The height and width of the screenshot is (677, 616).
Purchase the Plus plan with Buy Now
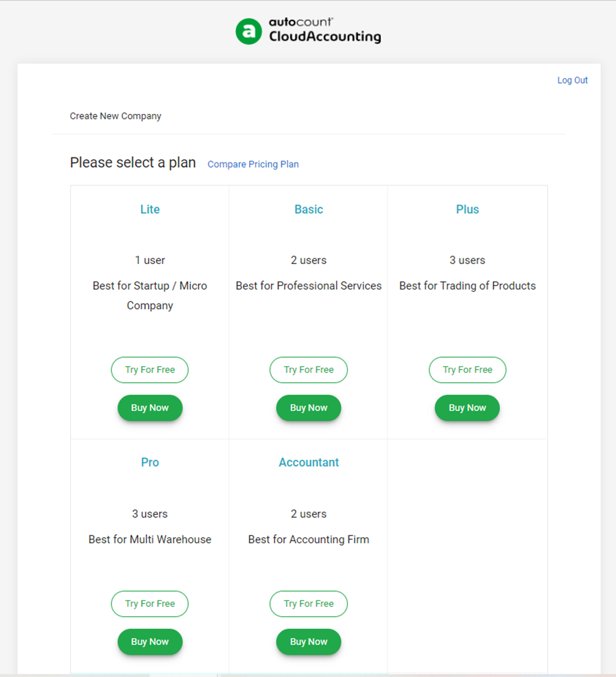(467, 408)
